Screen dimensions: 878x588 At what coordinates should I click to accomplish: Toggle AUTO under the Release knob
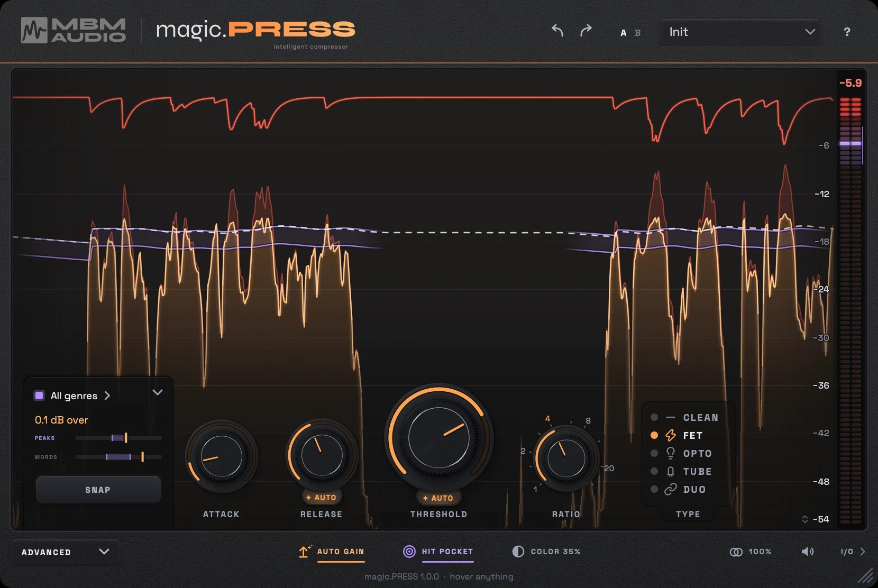(x=322, y=498)
